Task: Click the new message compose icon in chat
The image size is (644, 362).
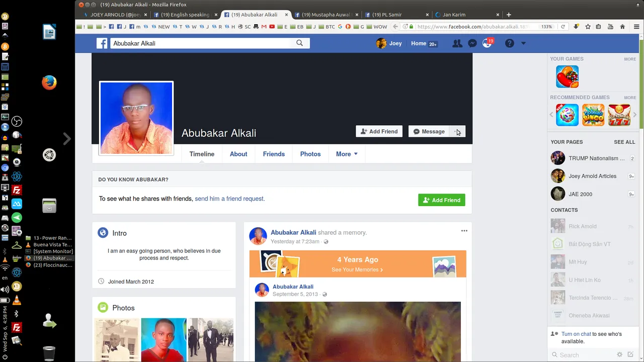Action: [630, 354]
